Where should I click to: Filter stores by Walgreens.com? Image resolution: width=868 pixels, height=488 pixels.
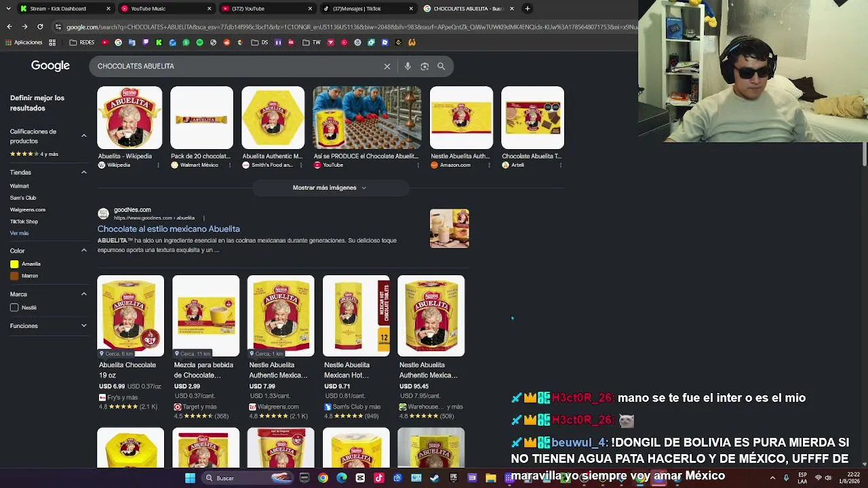[28, 210]
